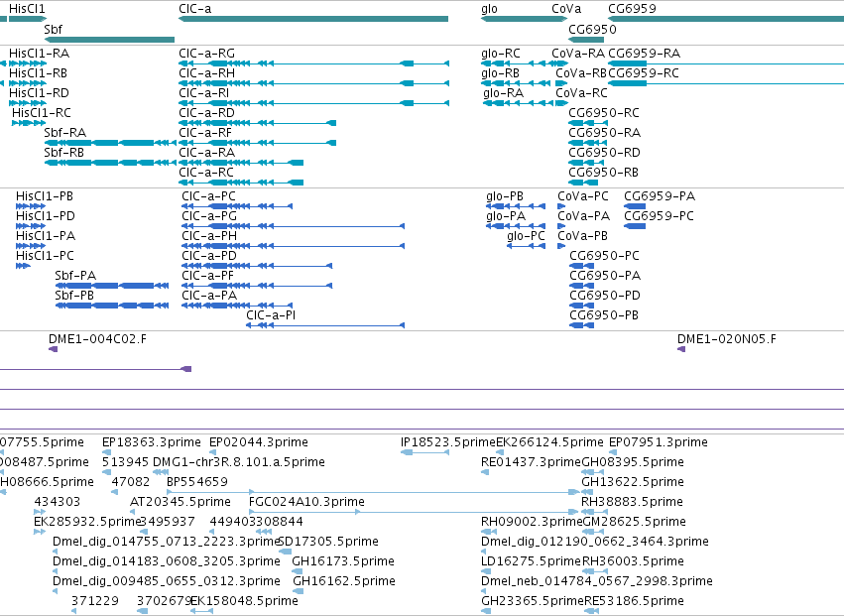
Task: Click transcript ClC-a-RF label
Action: tap(205, 133)
